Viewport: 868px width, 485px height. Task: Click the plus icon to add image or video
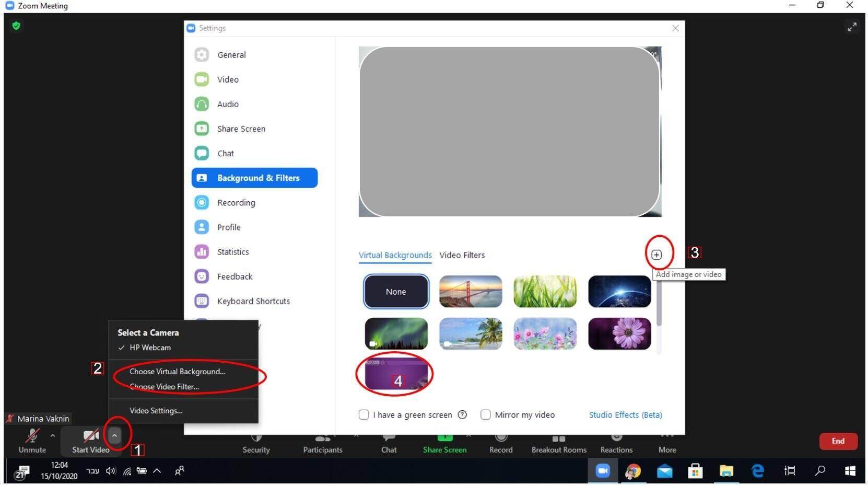[656, 255]
